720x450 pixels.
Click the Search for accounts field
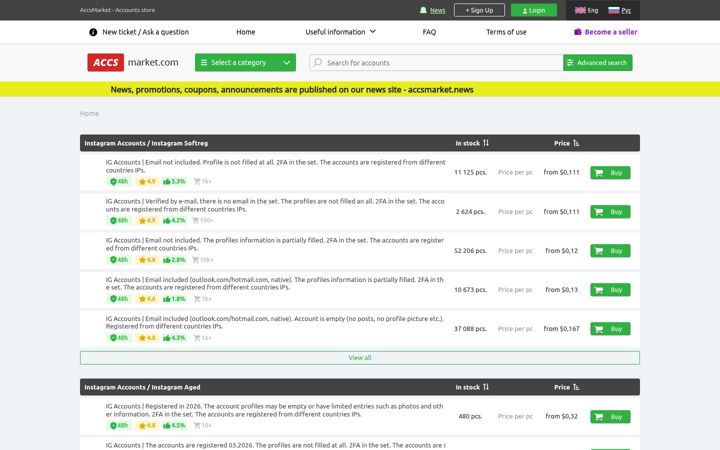[x=436, y=62]
